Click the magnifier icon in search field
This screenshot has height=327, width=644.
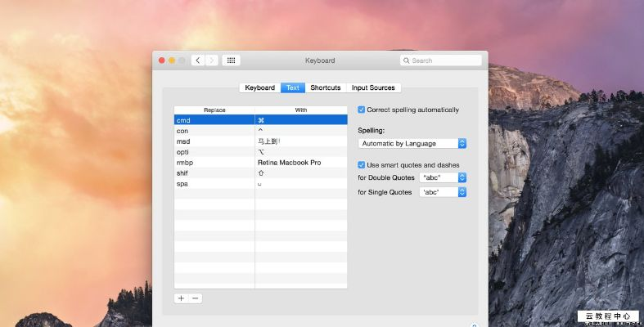[407, 60]
